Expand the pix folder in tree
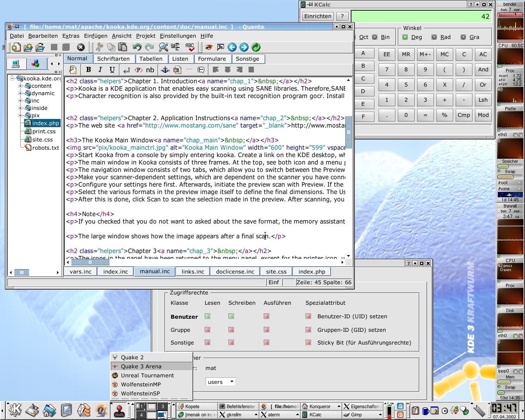This screenshot has height=420, width=525. pyautogui.click(x=21, y=116)
